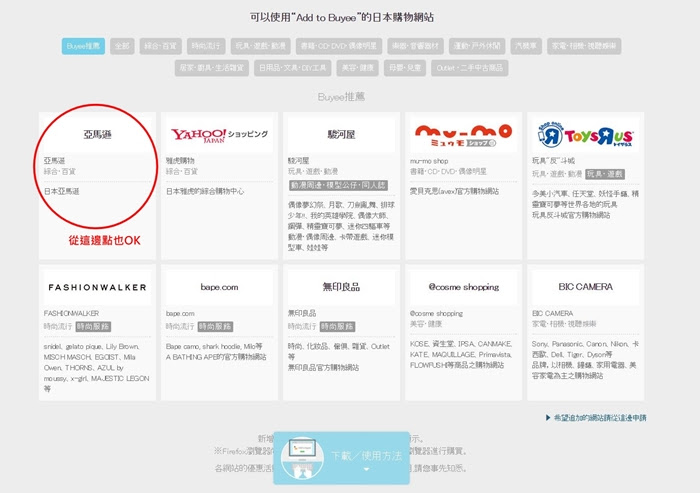Open the 駿河屋 card title banner
The image size is (700, 493).
point(341,134)
